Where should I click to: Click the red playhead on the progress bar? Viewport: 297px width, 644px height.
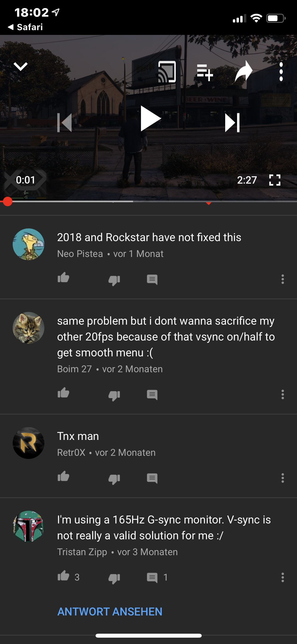(8, 201)
